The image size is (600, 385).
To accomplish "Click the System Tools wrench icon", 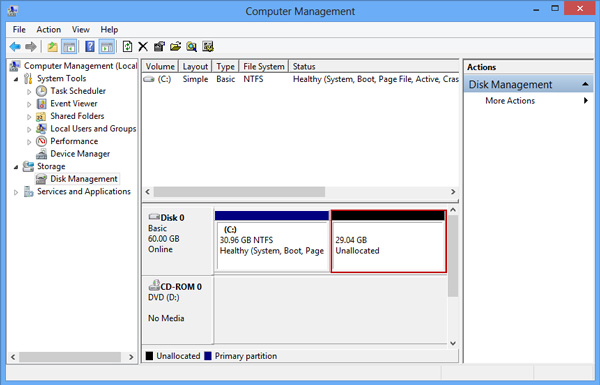I will pyautogui.click(x=28, y=78).
